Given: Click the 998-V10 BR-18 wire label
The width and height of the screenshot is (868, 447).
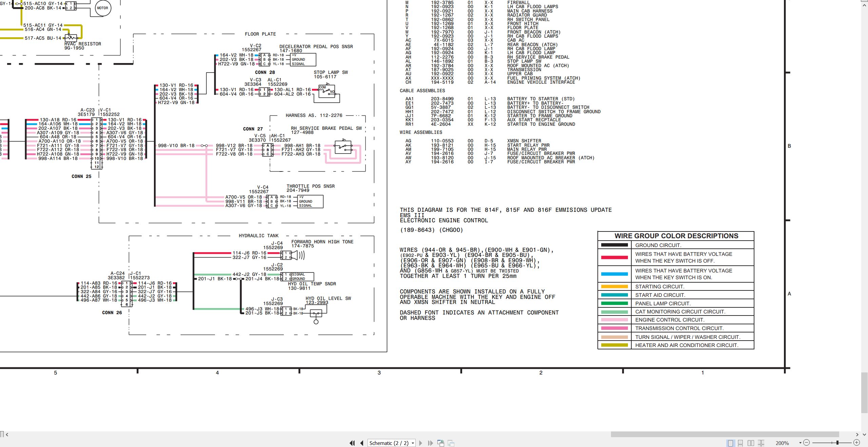Looking at the screenshot, I should (x=176, y=145).
